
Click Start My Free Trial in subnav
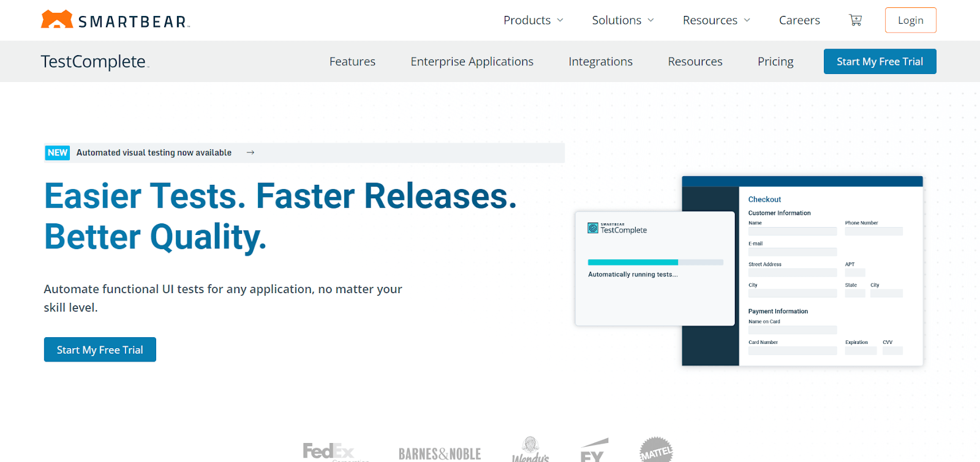click(880, 61)
